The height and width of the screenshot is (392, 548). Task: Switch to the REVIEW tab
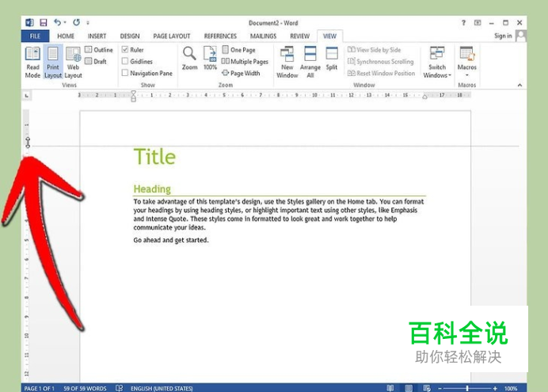[300, 36]
